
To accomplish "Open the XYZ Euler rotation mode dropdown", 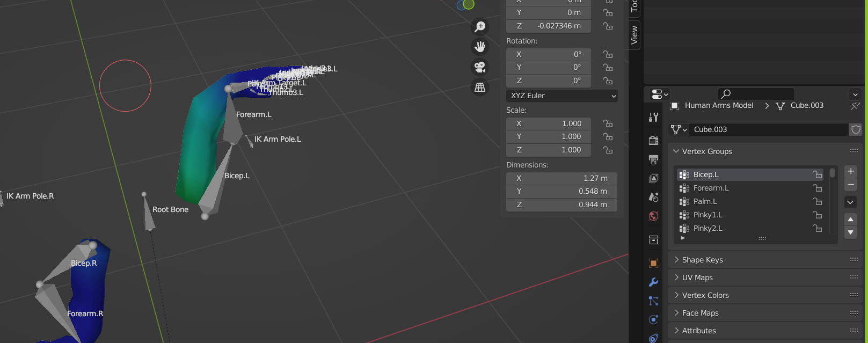I will (x=561, y=96).
